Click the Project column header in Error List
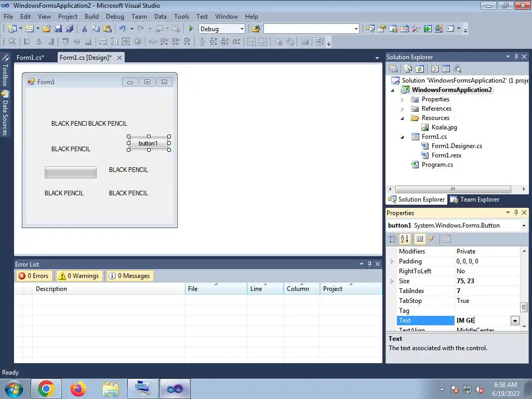 [351, 289]
